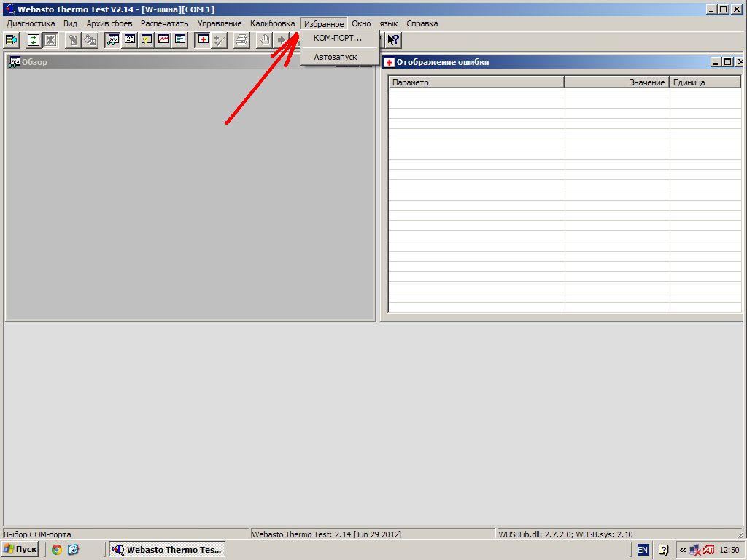Open the Диагностика menu
This screenshot has height=560, width=747.
click(x=31, y=23)
